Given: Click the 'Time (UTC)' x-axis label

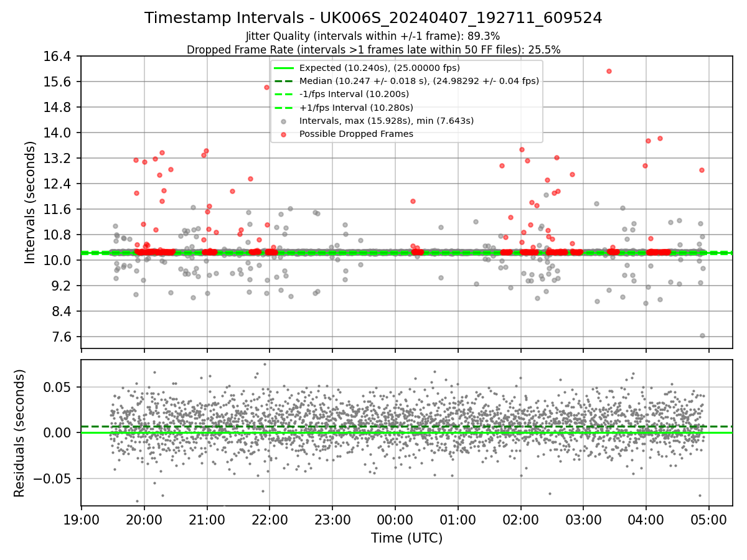Looking at the screenshot, I should point(406,538).
